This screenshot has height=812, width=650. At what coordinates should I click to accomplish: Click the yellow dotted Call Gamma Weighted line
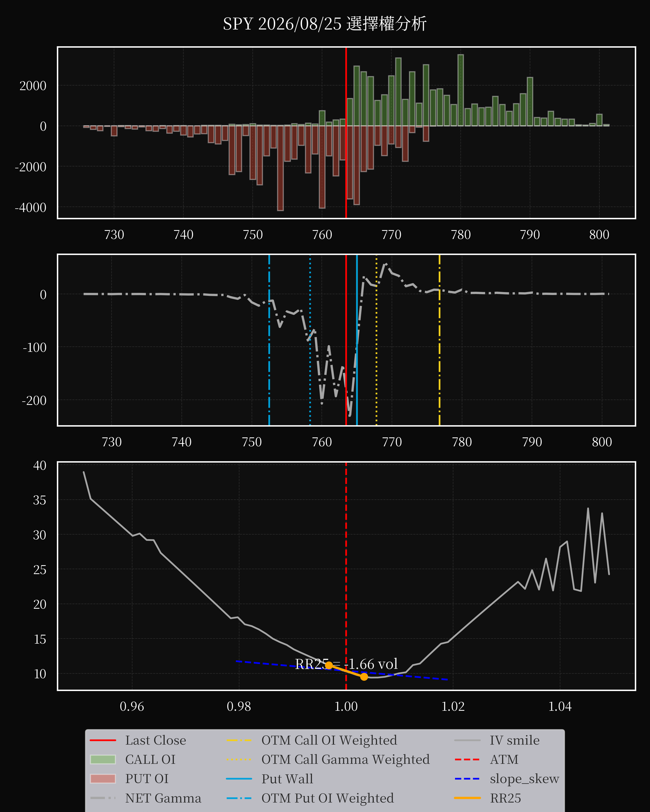coord(376,340)
